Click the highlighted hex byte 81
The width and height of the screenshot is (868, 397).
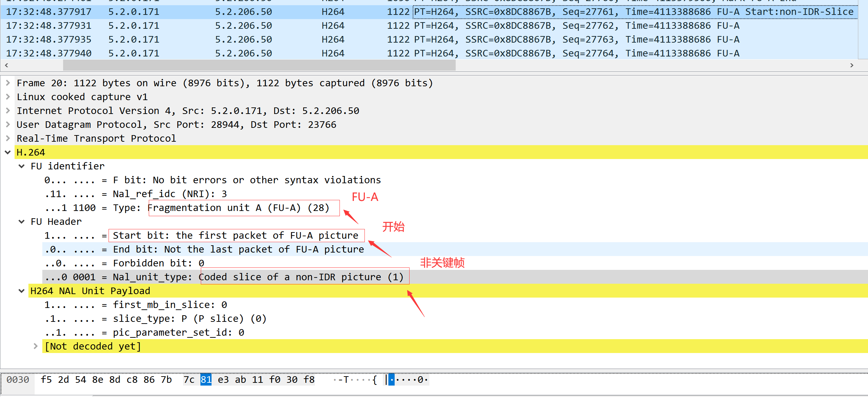tap(206, 379)
